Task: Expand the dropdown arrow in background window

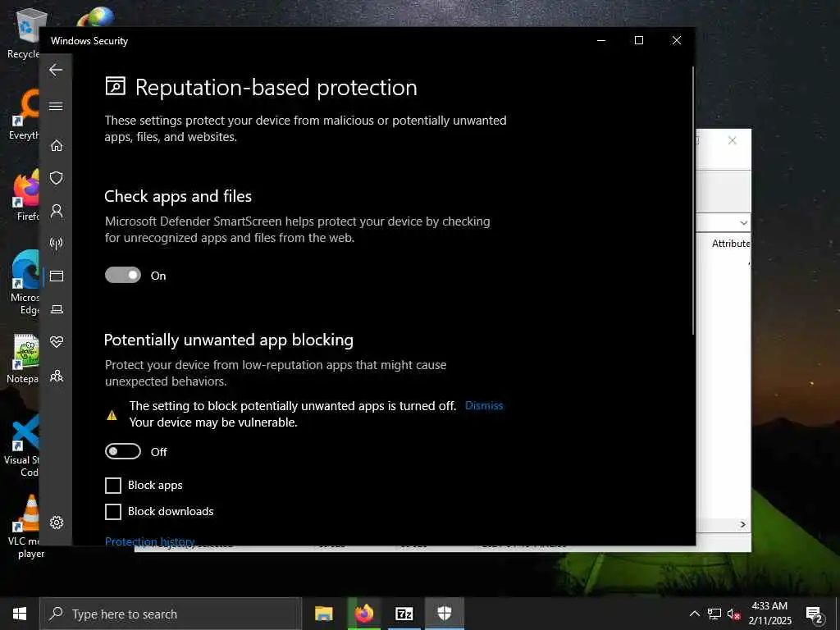Action: click(743, 223)
